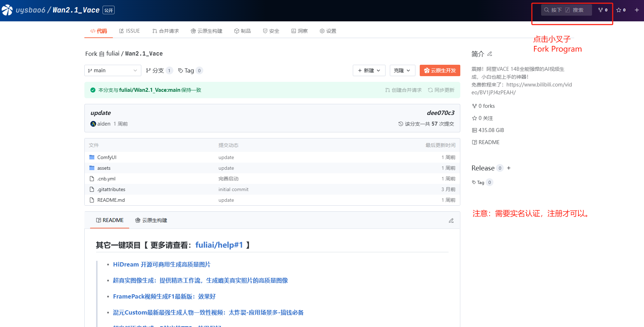Expand the 克隆 dropdown
644x327 pixels.
[402, 70]
